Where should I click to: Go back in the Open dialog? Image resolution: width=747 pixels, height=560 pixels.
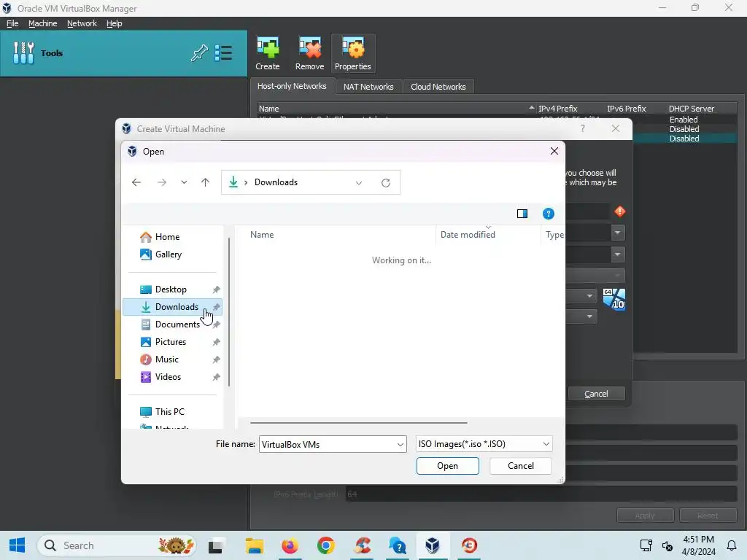pos(136,182)
